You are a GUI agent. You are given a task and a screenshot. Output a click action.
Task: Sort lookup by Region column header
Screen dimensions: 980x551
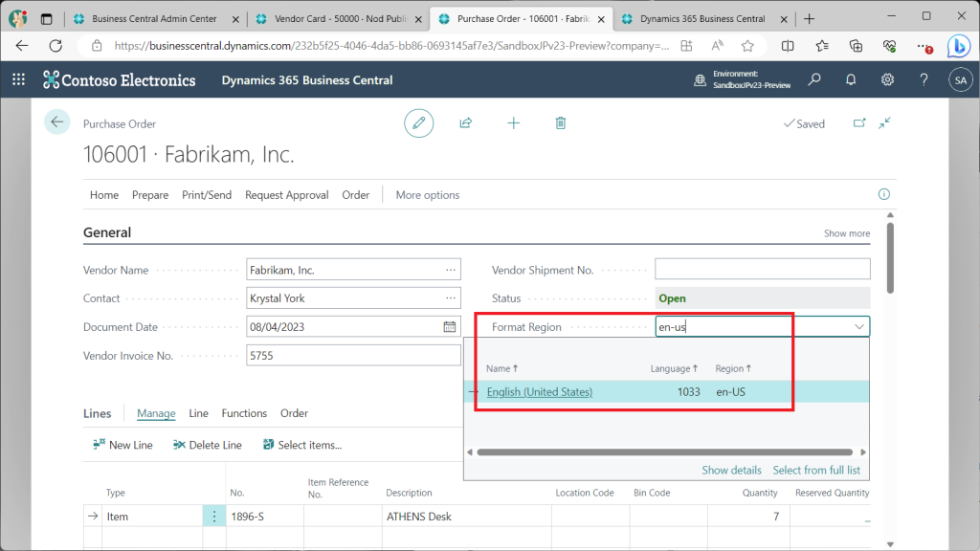733,368
